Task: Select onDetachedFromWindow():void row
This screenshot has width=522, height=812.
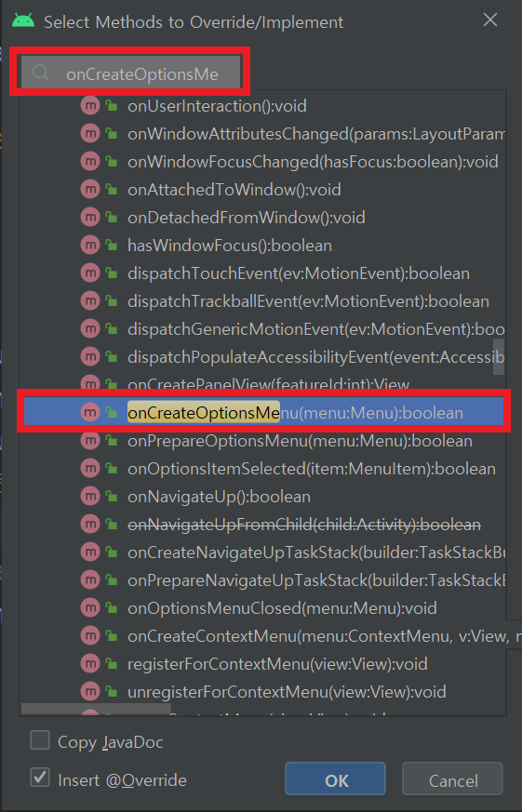Action: 262,218
